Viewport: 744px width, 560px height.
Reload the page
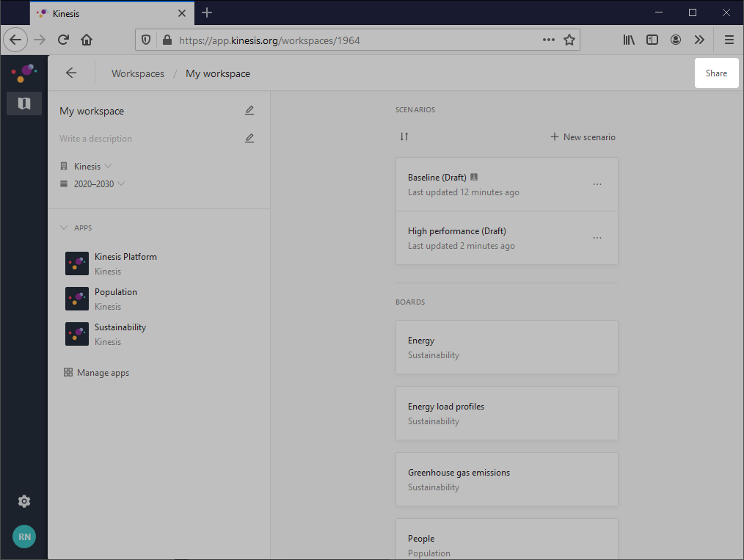[63, 40]
